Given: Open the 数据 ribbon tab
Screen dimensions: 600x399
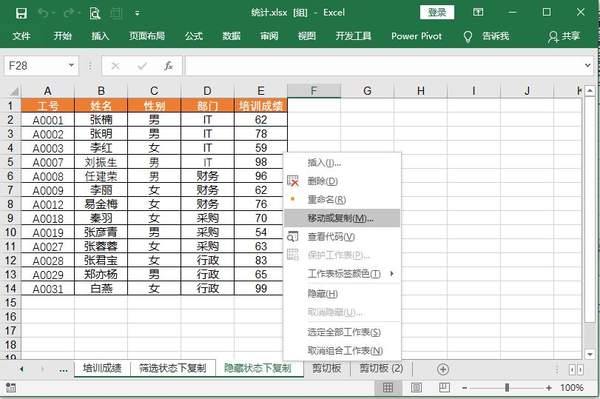Looking at the screenshot, I should pos(232,36).
